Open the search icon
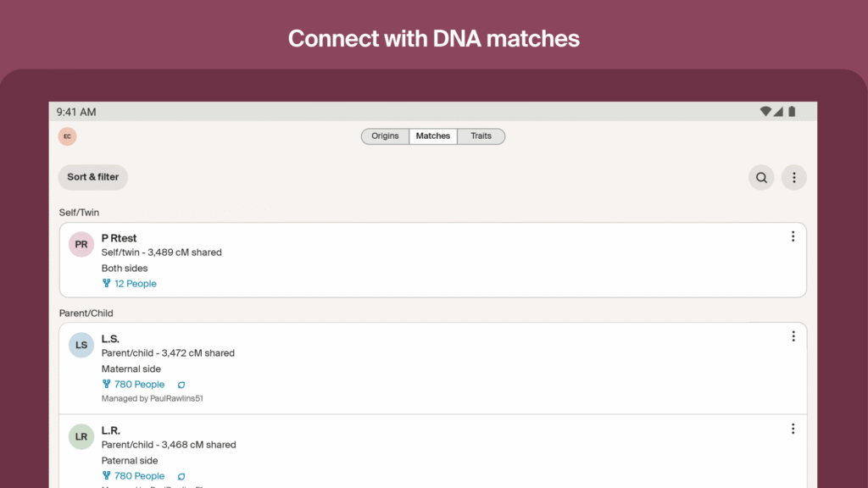 (x=760, y=177)
